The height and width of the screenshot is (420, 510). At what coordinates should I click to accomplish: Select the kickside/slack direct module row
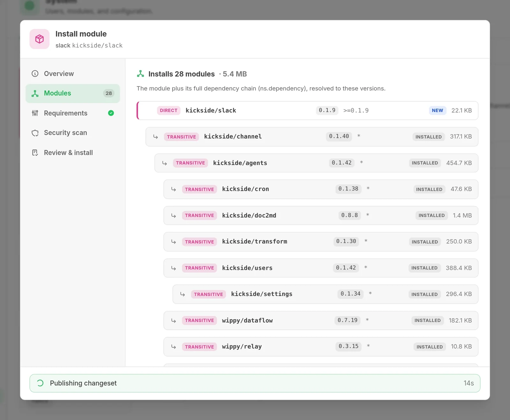click(308, 111)
